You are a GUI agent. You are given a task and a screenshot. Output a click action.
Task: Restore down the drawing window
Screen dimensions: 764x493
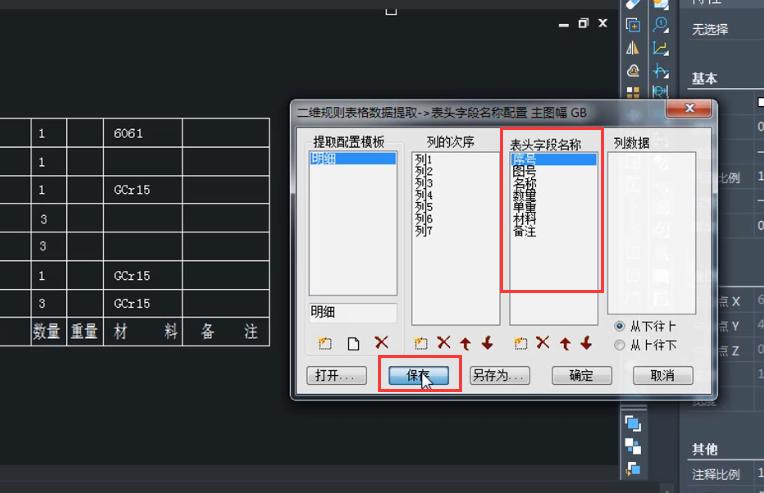coord(583,23)
